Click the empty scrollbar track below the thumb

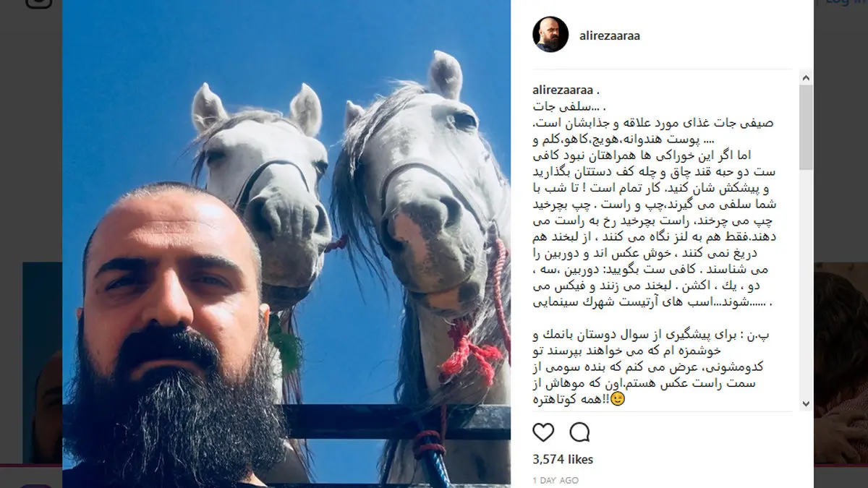[x=806, y=283]
